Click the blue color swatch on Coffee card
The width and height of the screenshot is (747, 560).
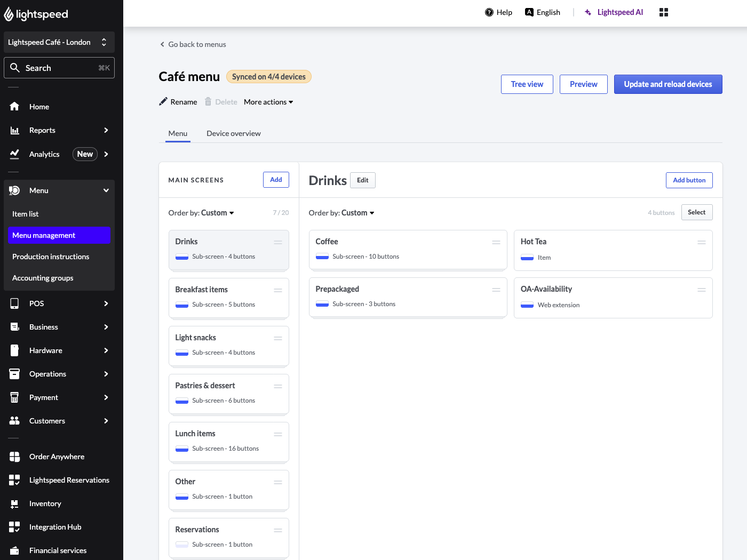(x=322, y=257)
